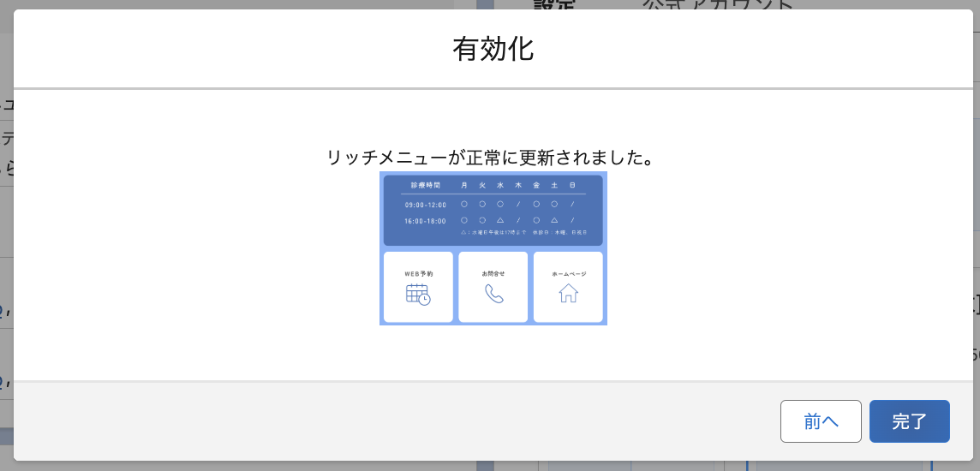The image size is (980, 471).
Task: Click the 月 day column header
Action: tap(464, 186)
